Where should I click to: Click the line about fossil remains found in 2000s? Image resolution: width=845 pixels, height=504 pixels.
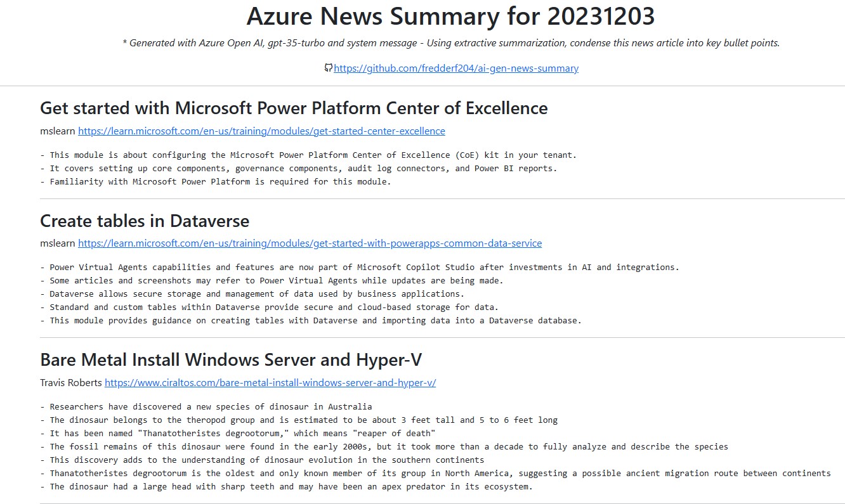coord(384,446)
